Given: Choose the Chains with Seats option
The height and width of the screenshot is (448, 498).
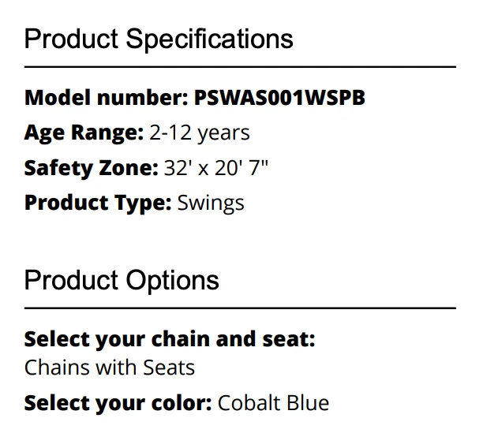Looking at the screenshot, I should (x=110, y=368).
